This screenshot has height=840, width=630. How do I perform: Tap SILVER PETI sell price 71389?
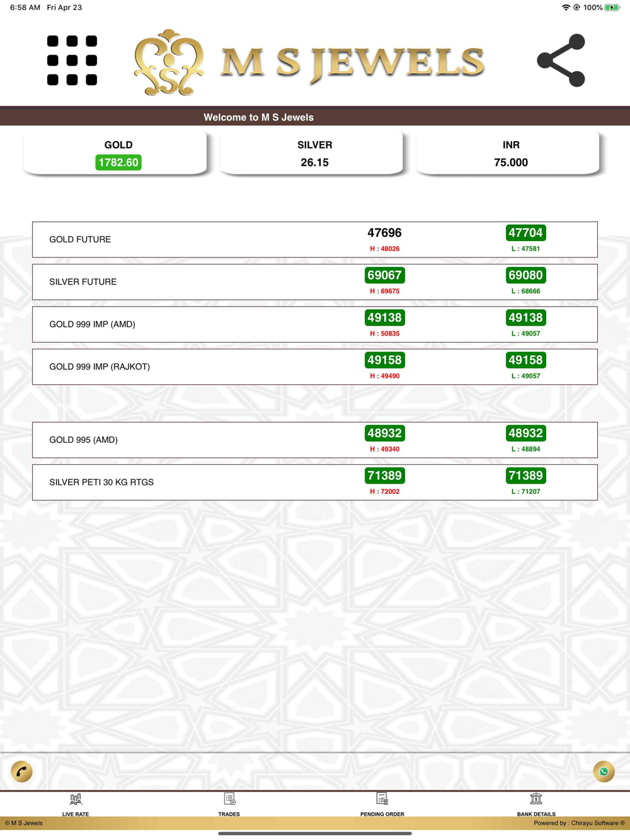[x=525, y=475]
